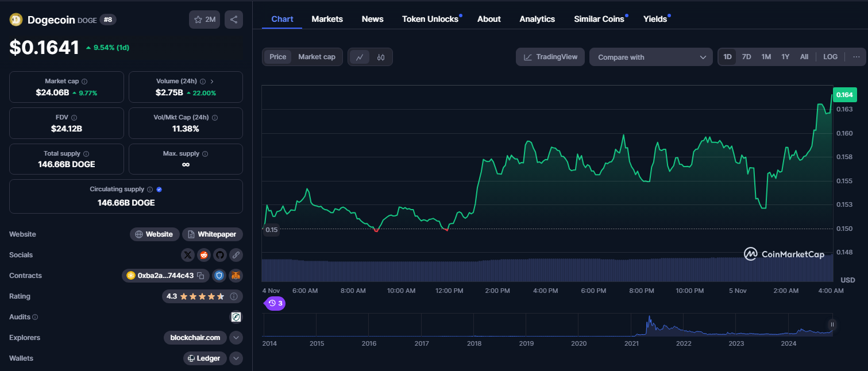Switch chart to Price view
Screen dimensions: 868x371
(278, 57)
